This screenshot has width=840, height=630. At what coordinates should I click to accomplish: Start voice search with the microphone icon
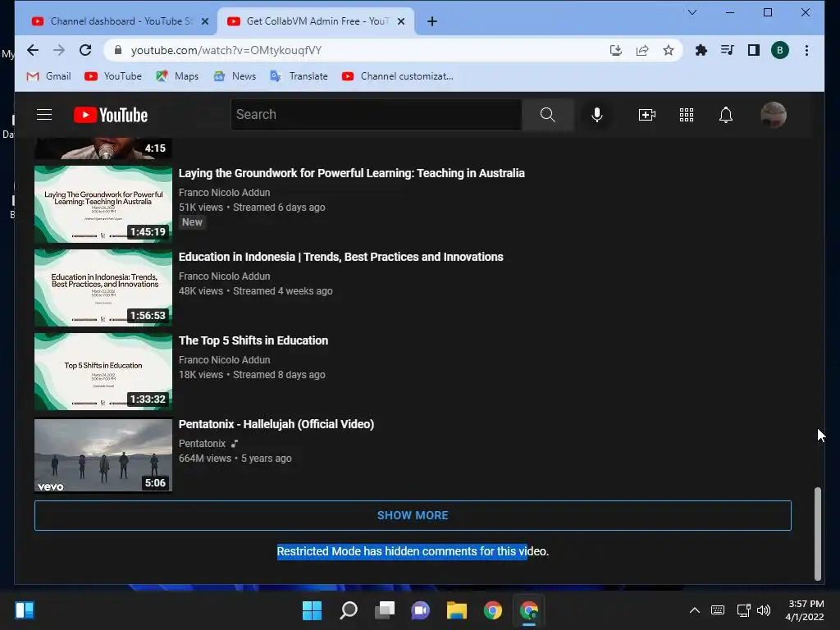597,115
